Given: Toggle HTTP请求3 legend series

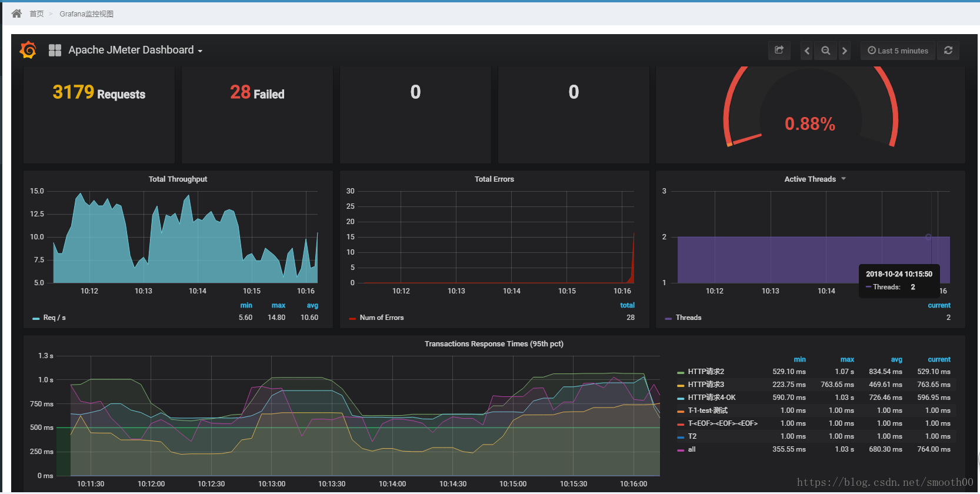Looking at the screenshot, I should coord(706,385).
